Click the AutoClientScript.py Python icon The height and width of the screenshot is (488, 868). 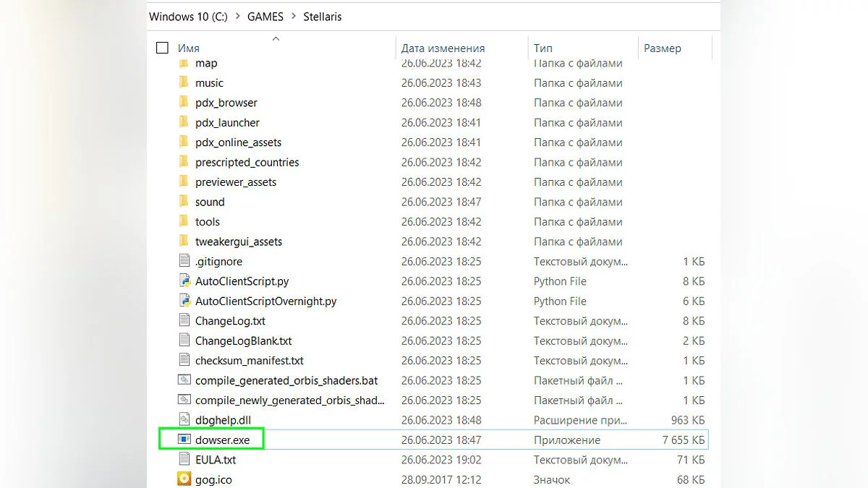[x=184, y=281]
